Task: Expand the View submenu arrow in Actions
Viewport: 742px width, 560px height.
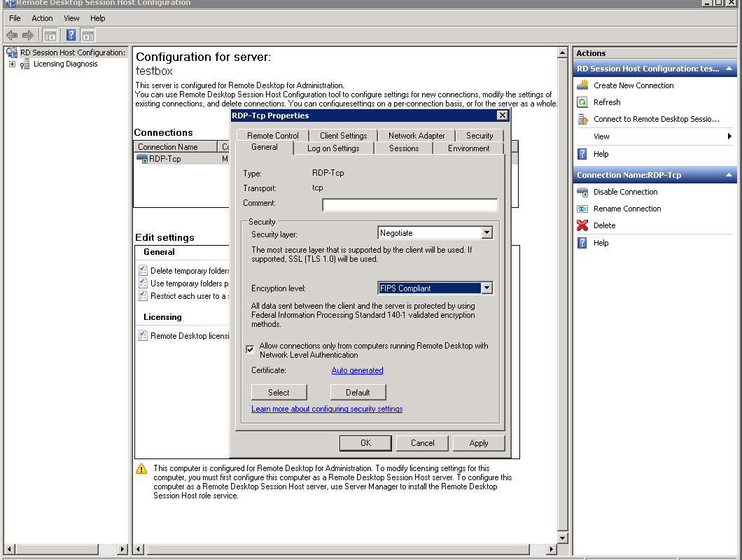Action: tap(729, 136)
